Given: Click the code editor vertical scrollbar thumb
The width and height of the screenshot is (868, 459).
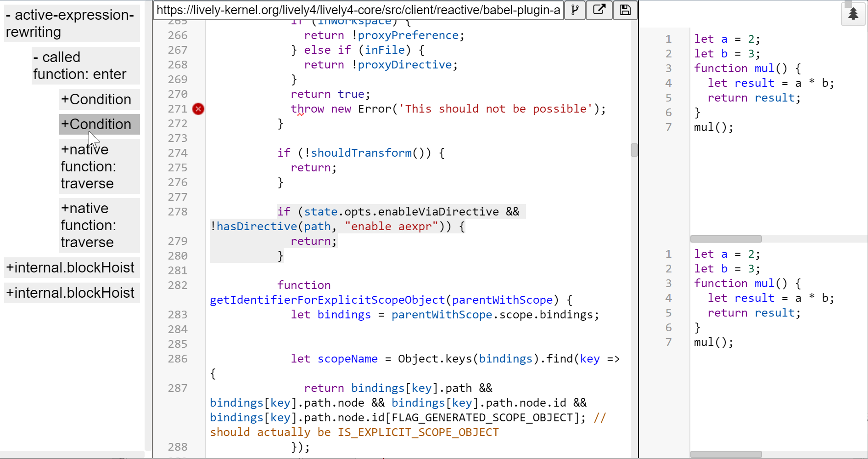Looking at the screenshot, I should tap(634, 150).
